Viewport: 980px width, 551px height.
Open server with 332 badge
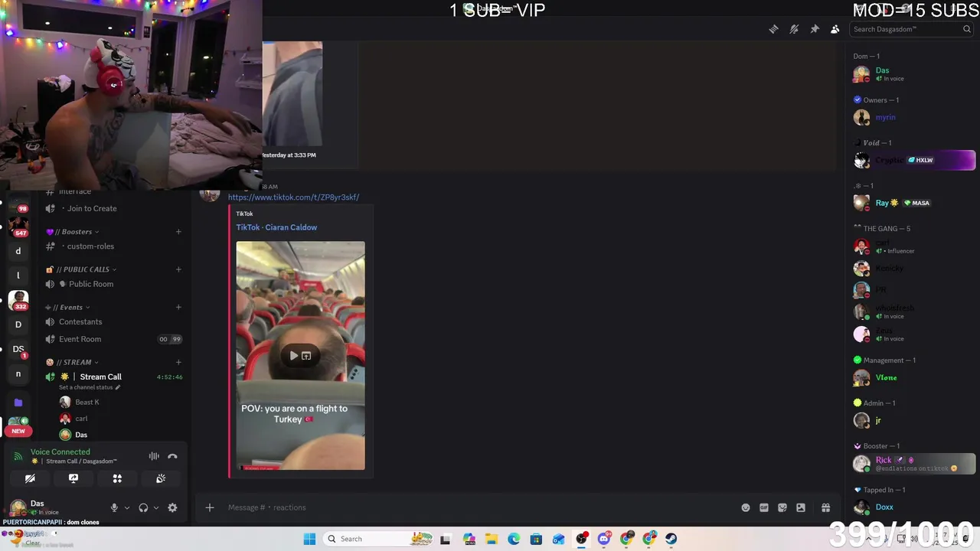click(x=18, y=299)
